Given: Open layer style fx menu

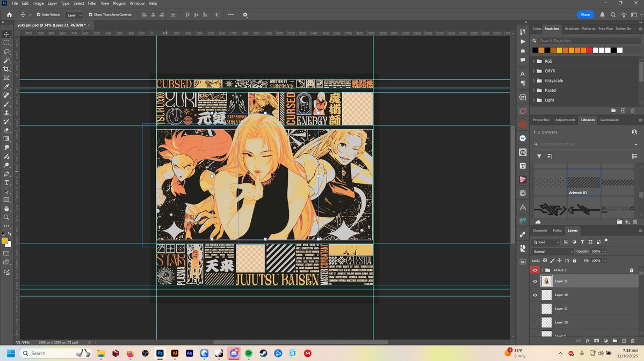Looking at the screenshot, I should coord(588,341).
